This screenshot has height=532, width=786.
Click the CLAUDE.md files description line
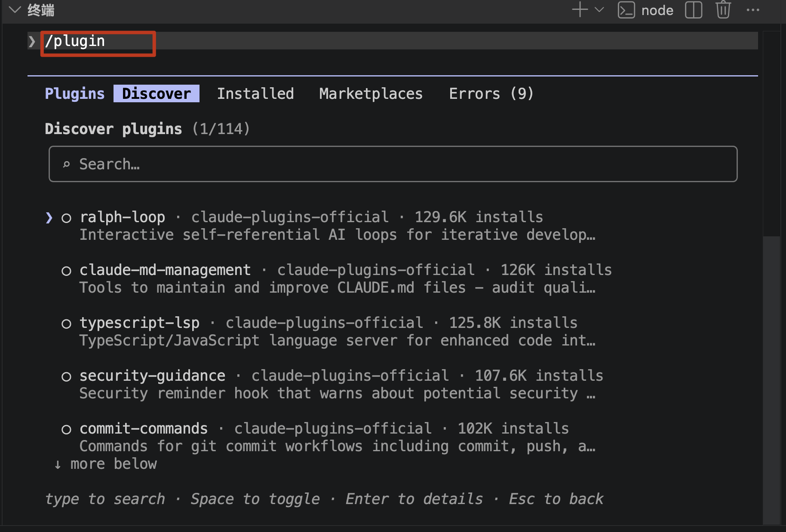coord(338,288)
